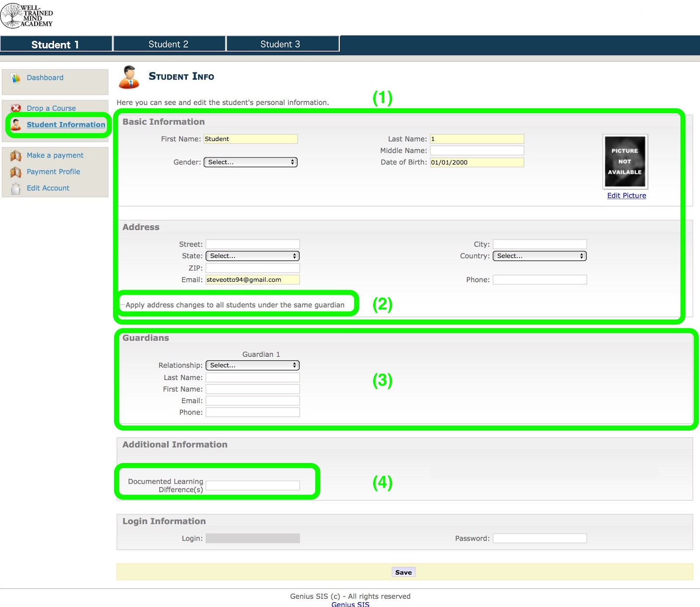The image size is (700, 607).
Task: Select the Password field under Login Information
Action: click(539, 538)
